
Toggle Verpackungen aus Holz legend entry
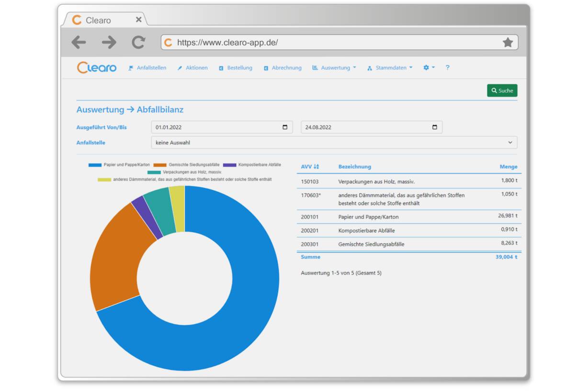click(x=185, y=172)
